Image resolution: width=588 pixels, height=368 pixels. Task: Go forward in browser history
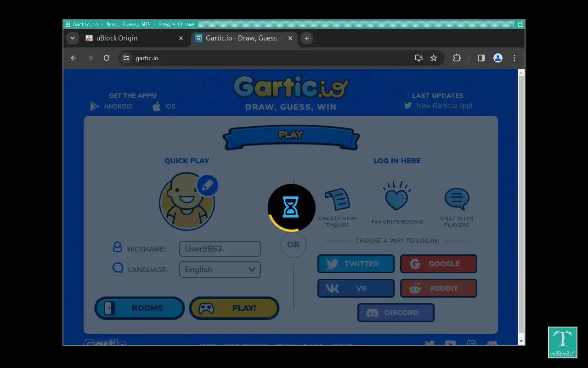[90, 58]
